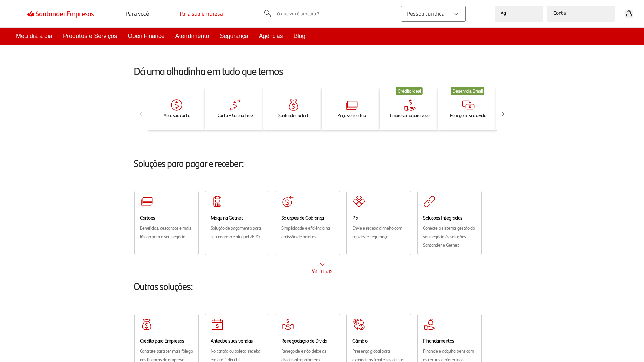Click the Soluções de Cobrança icon

(x=288, y=201)
